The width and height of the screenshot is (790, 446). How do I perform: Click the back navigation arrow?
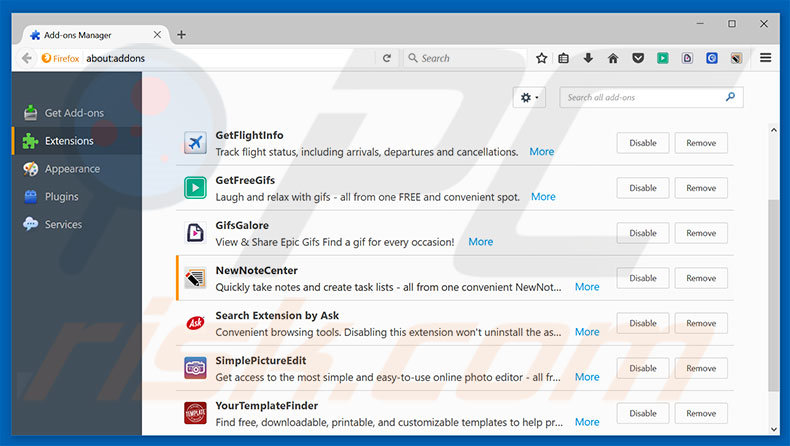click(x=27, y=58)
